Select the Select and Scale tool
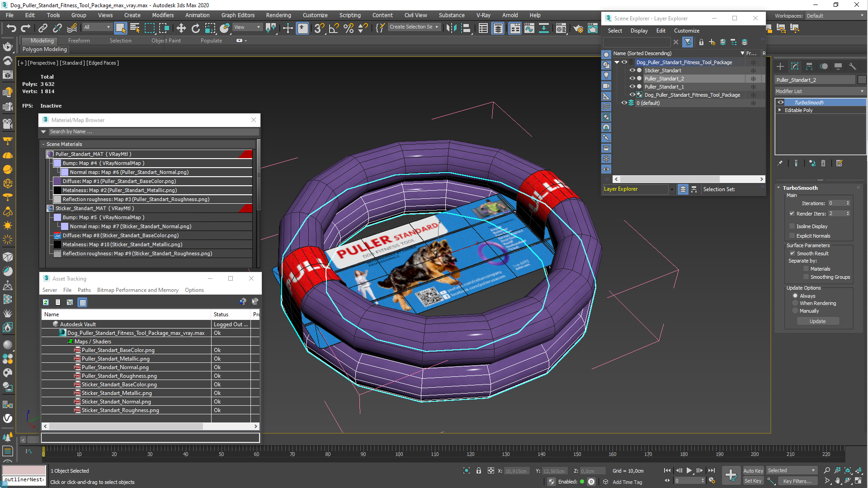The height and width of the screenshot is (488, 868). click(210, 28)
